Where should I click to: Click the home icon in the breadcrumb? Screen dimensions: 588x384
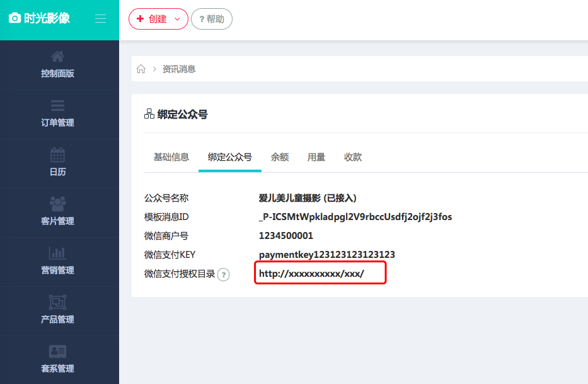141,69
